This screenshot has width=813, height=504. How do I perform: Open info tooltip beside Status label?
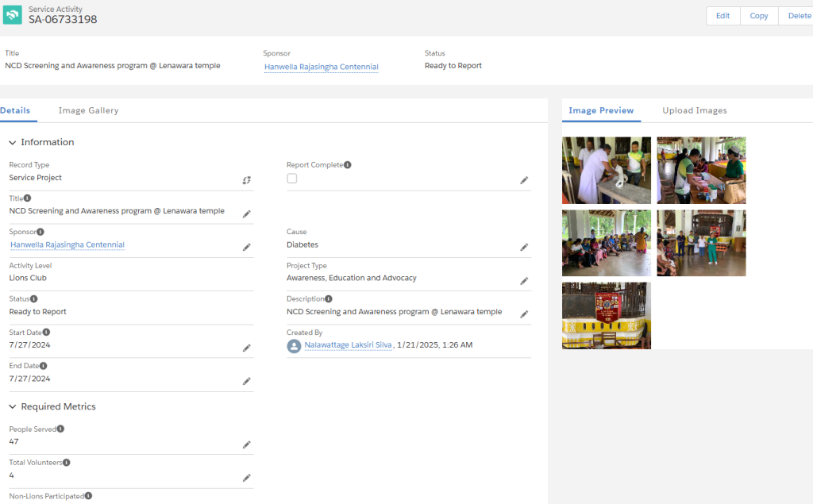point(33,298)
